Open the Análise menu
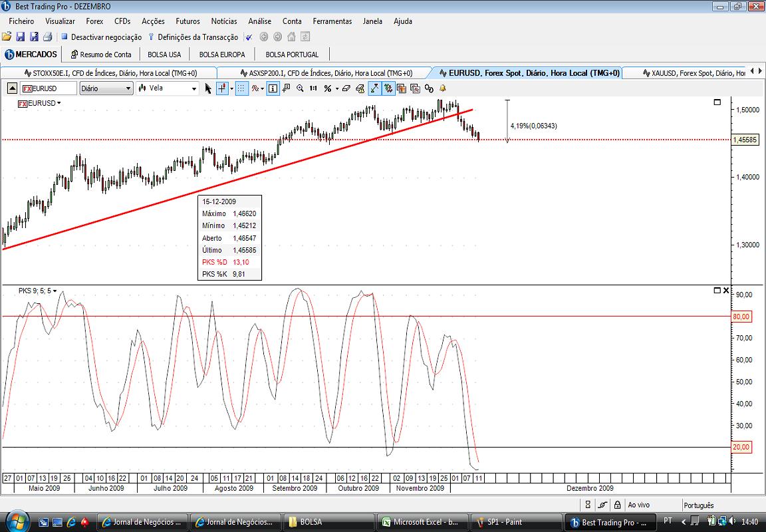766x532 pixels. (x=259, y=21)
